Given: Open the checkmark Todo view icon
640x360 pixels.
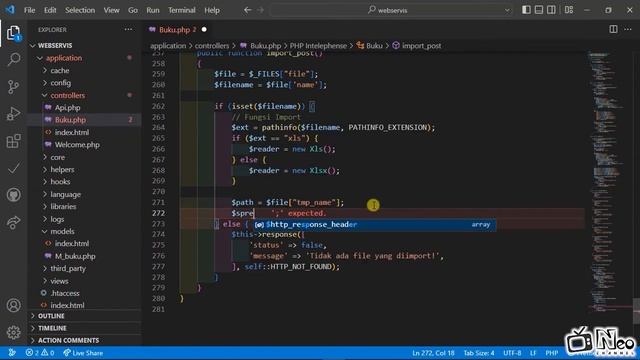Looking at the screenshot, I should point(13,168).
